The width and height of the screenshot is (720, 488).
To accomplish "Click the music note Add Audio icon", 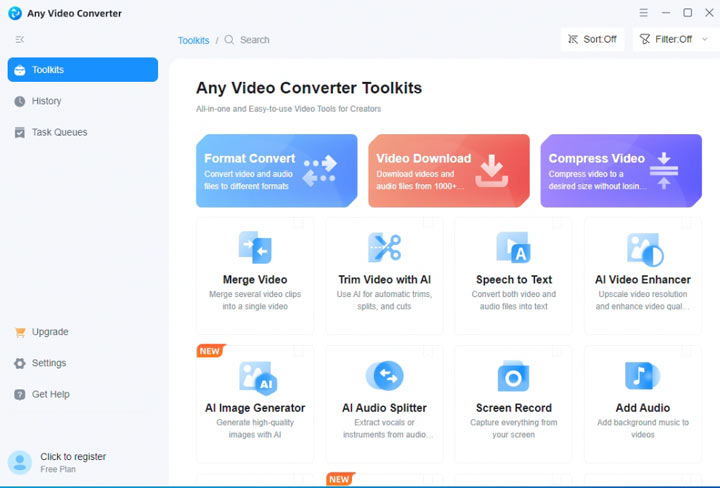I will [x=642, y=376].
